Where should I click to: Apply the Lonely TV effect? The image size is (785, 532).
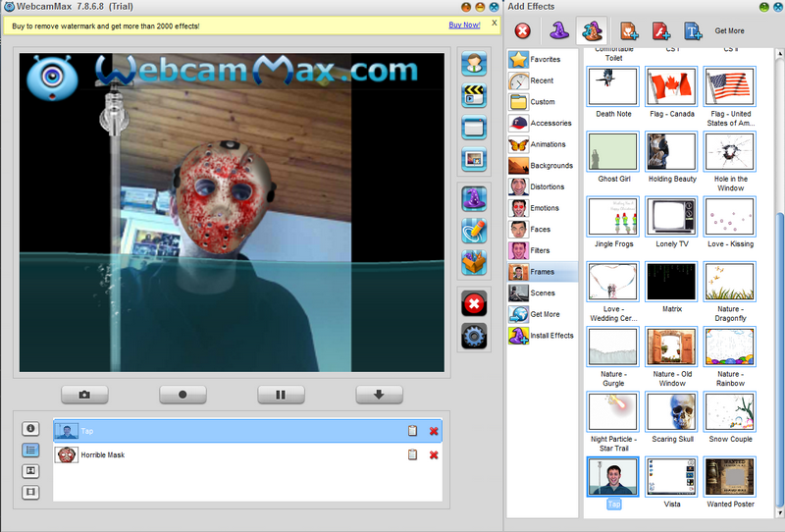(671, 216)
